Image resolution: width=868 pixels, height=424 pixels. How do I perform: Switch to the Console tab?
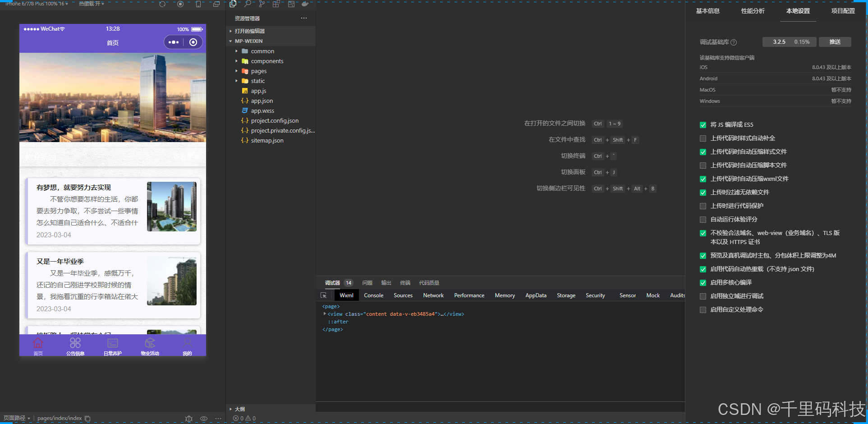pyautogui.click(x=374, y=295)
